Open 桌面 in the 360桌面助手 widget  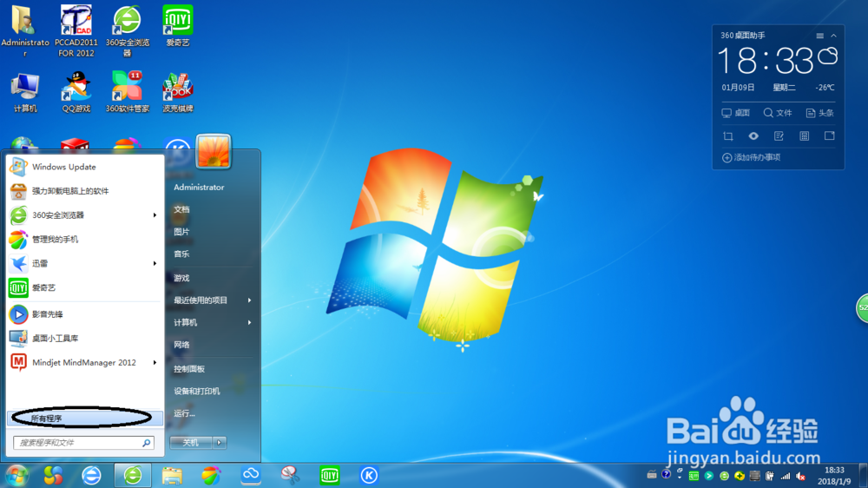coord(736,113)
